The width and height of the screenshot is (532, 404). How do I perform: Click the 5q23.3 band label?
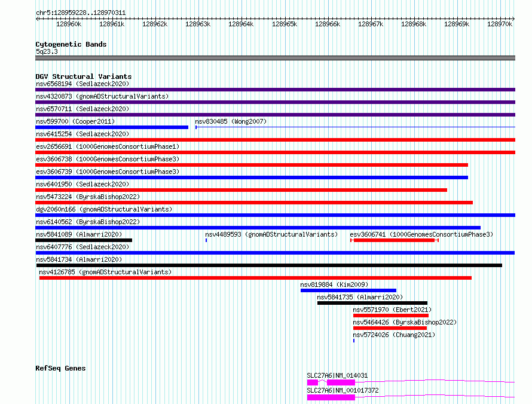[x=47, y=51]
